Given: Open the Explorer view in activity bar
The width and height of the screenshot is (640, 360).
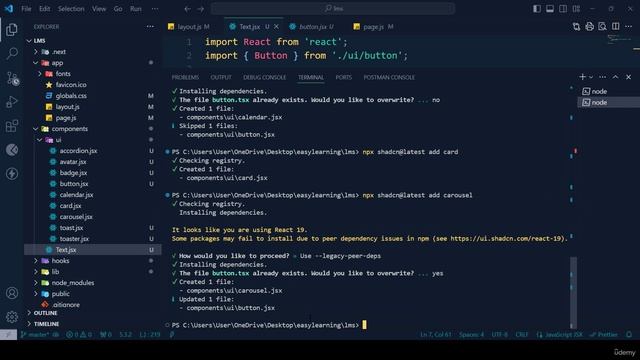Looking at the screenshot, I should [x=12, y=29].
